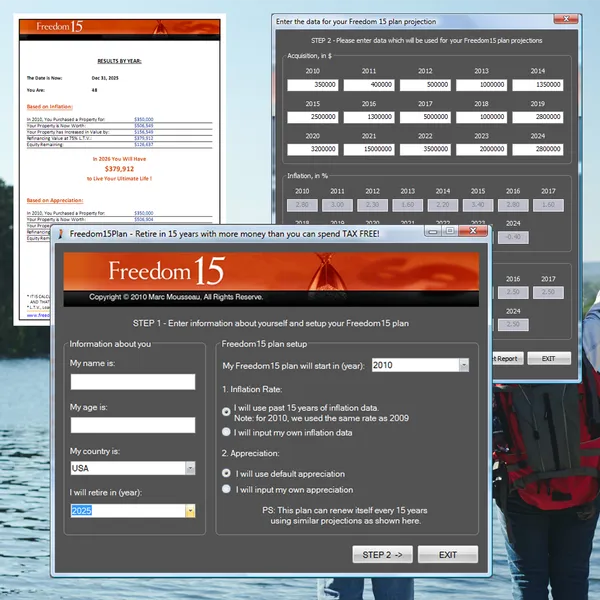Click the highlighted 2025 retire year text
Screen dimensions: 600x600
[x=82, y=511]
